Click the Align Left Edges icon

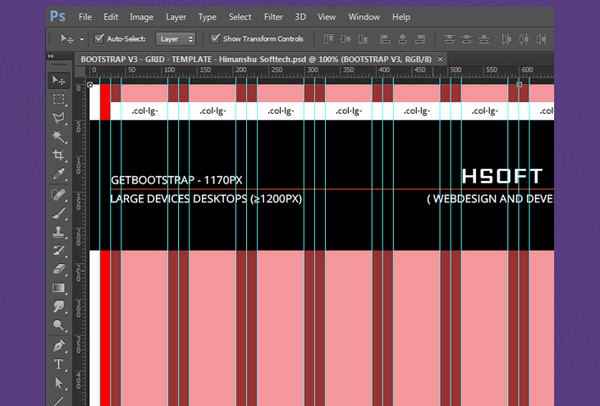[385, 39]
